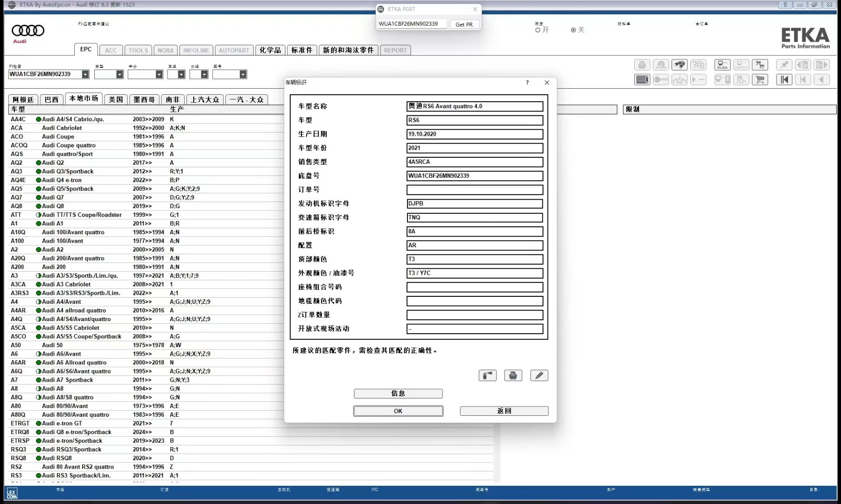Screen dimensions: 841x504
Task: Click the double shopping carts icon
Action: coord(760,65)
